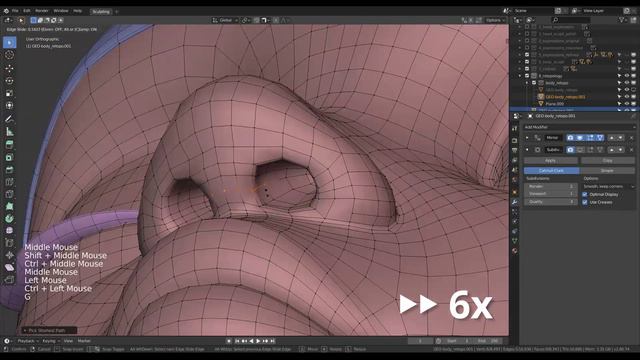
Task: Activate the Shrink/Fatten tool
Action: [9, 255]
